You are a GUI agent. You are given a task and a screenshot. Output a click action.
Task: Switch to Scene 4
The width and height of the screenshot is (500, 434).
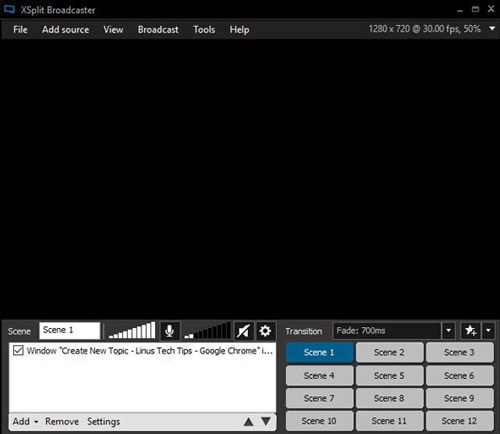319,376
